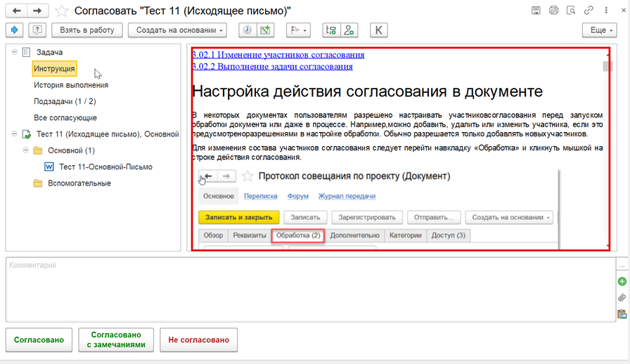
Task: Open the ellipsis button beside the comment field
Action: point(622,266)
